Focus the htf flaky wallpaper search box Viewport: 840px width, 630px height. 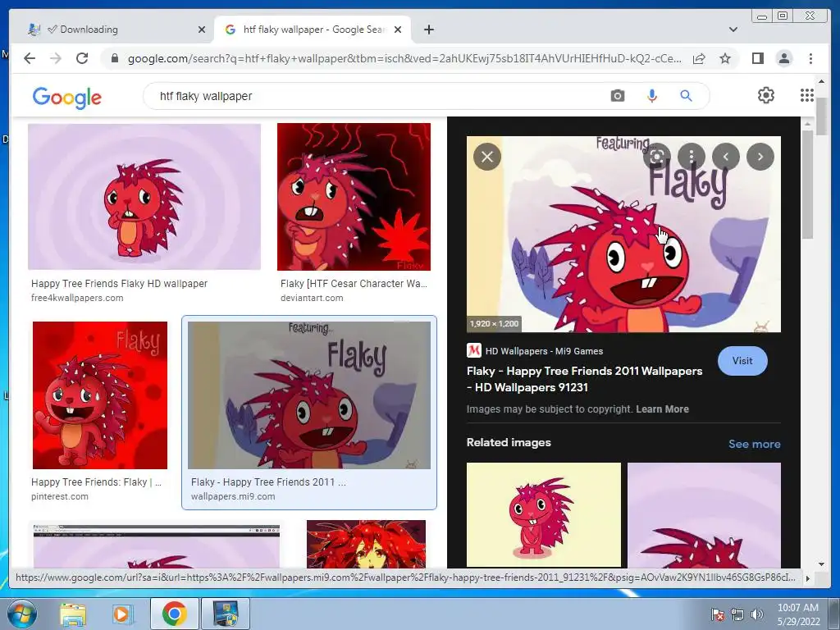(x=375, y=96)
